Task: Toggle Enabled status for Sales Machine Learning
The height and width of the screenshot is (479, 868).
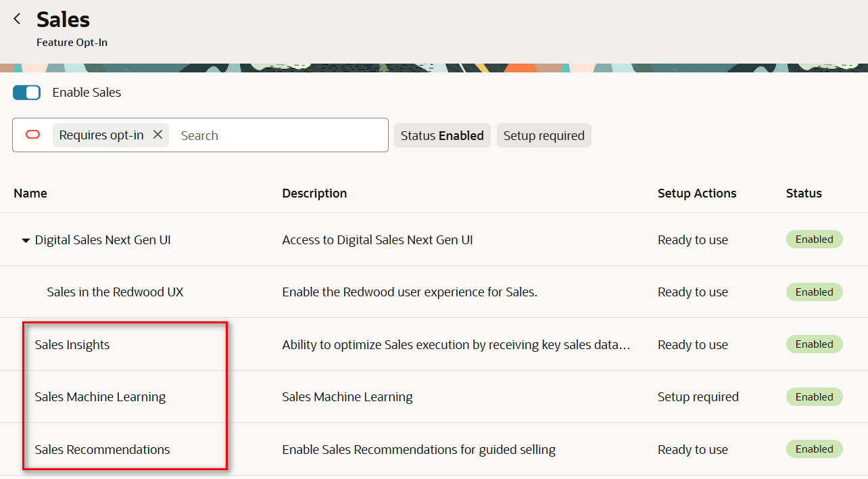Action: pyautogui.click(x=814, y=397)
